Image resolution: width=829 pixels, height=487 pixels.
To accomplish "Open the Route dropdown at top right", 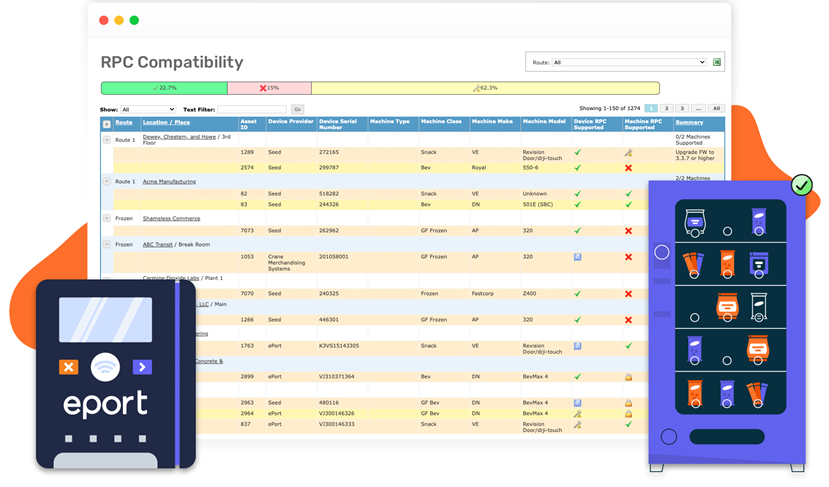I will [628, 62].
